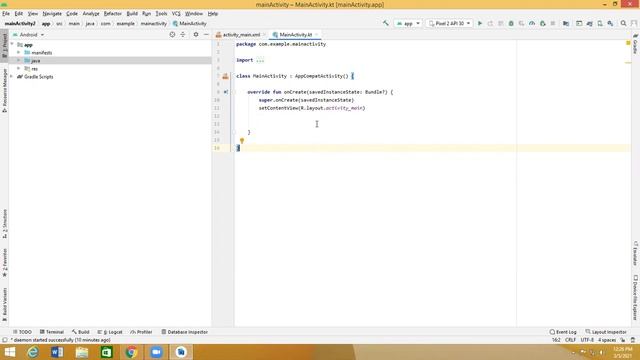Toggle the Device File Explorer side tab
This screenshot has width=640, height=360.
coord(636,297)
